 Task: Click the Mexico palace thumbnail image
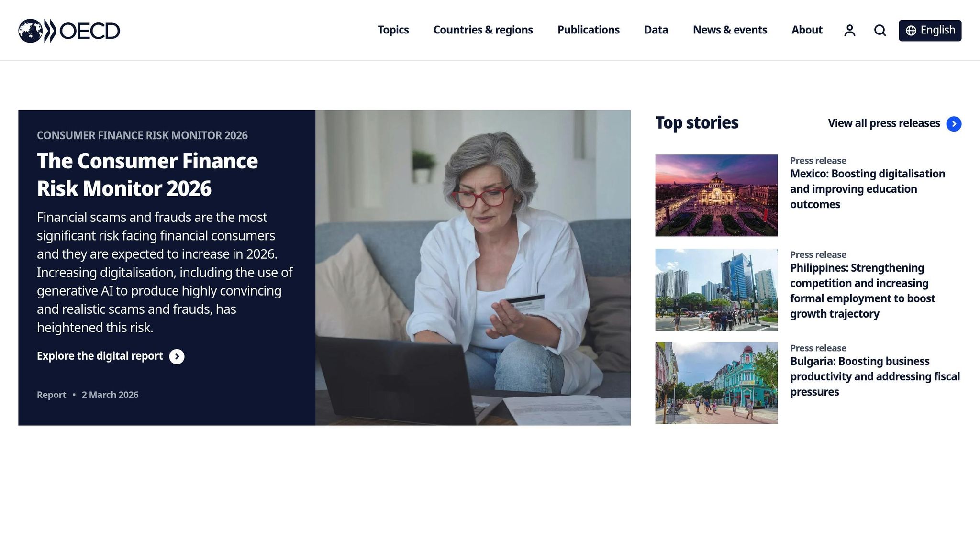pyautogui.click(x=716, y=195)
